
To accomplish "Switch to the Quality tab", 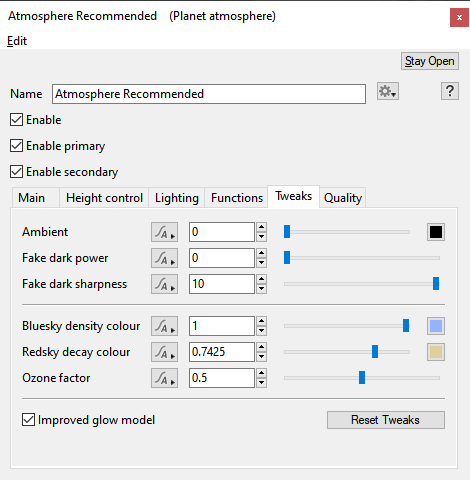I will pyautogui.click(x=343, y=198).
